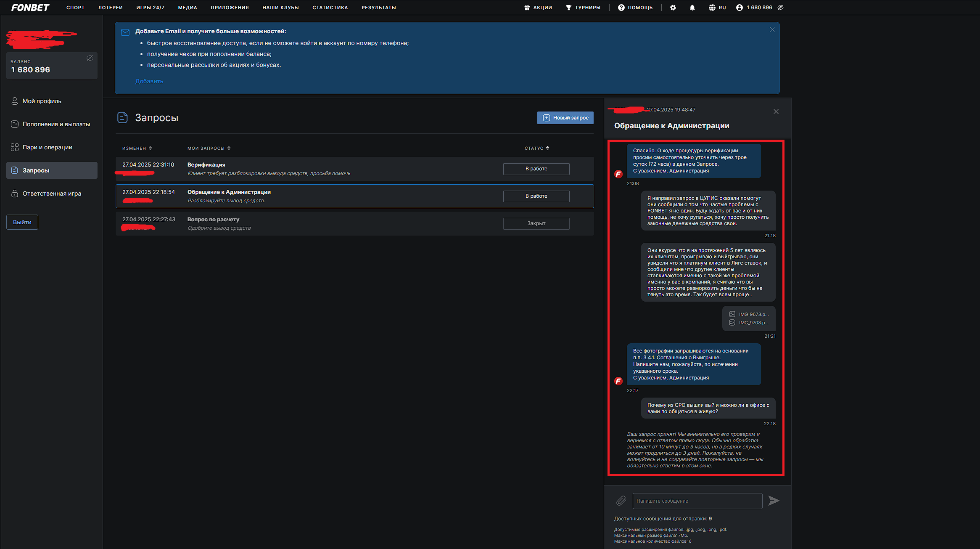Open the settings gear icon
980x549 pixels.
click(673, 8)
